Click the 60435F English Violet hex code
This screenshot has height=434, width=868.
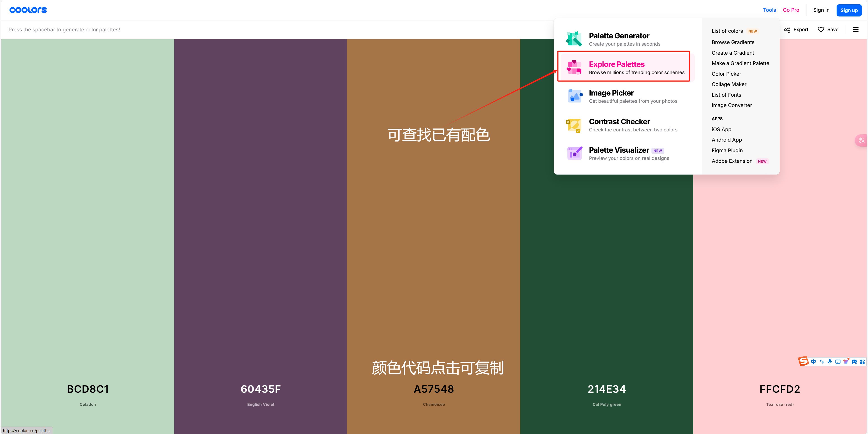point(260,389)
